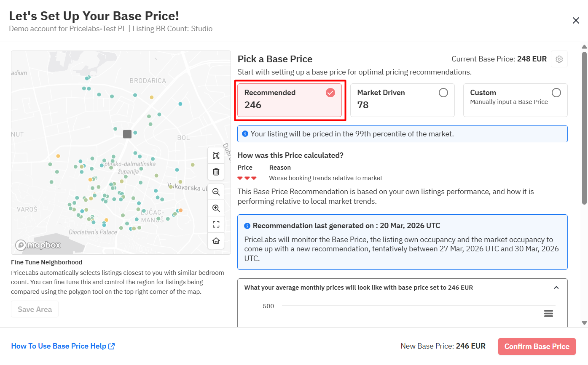Reset map with the home icon
Screen dimensions: 588x365
tap(216, 241)
